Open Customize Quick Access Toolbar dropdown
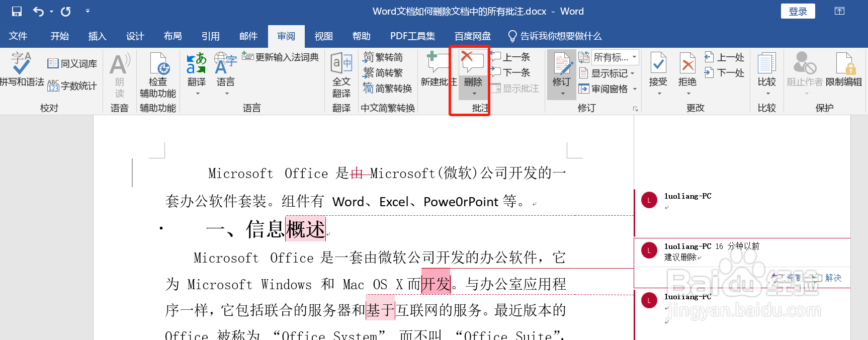The image size is (868, 340). click(x=88, y=11)
